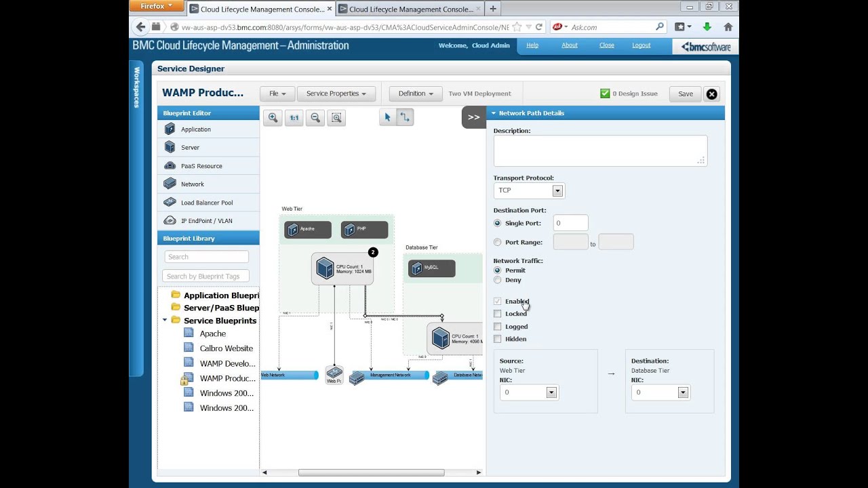Image resolution: width=868 pixels, height=488 pixels.
Task: Click the zoom out magnifier icon
Action: tap(315, 117)
